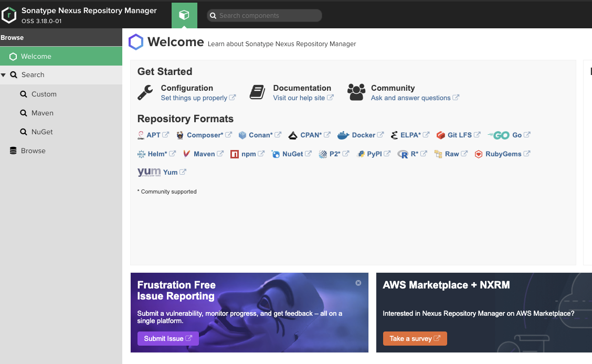The width and height of the screenshot is (592, 364).
Task: Click the Documentation book icon
Action: click(258, 92)
